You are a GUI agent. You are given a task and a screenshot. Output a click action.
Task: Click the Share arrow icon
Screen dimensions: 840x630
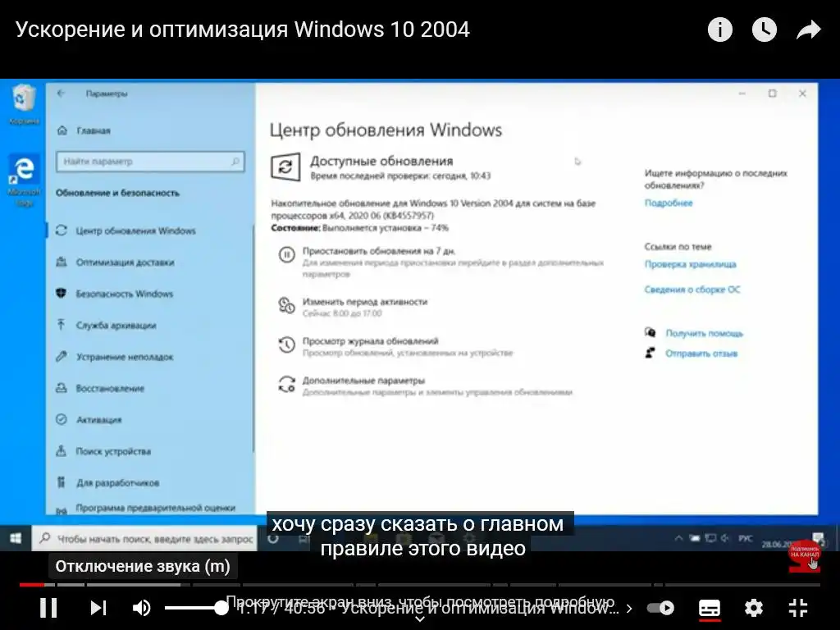[808, 30]
